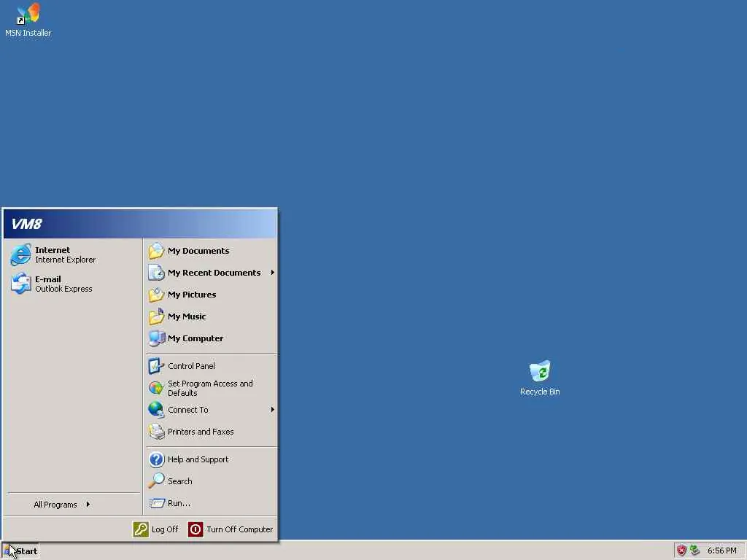This screenshot has width=747, height=560.
Task: Click the Connect To label text
Action: pyautogui.click(x=187, y=410)
